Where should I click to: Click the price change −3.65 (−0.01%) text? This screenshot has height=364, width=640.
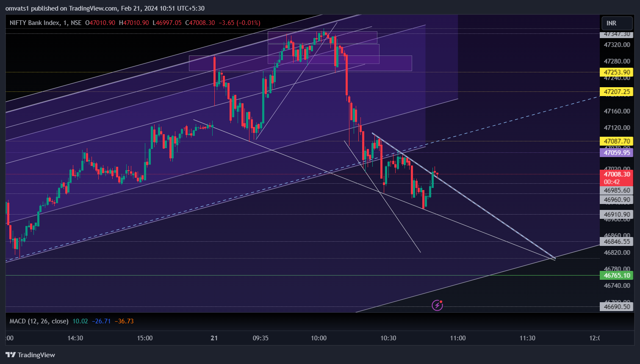click(x=239, y=23)
